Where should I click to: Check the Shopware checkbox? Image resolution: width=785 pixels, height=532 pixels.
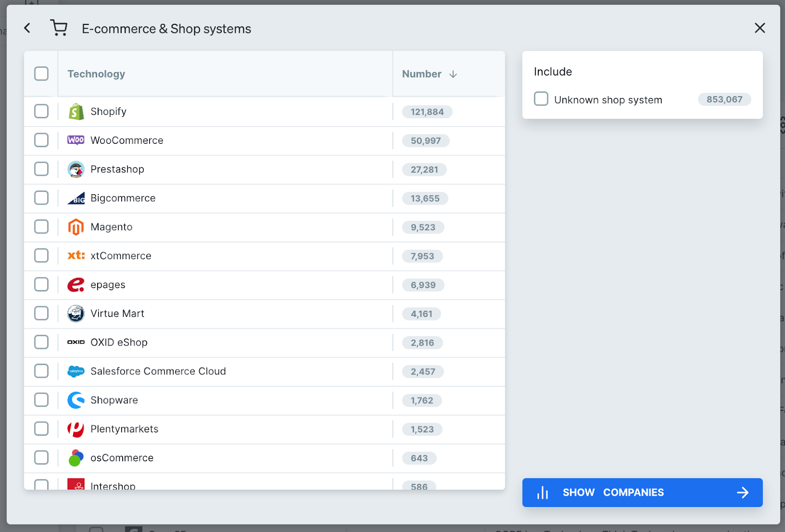pyautogui.click(x=41, y=400)
